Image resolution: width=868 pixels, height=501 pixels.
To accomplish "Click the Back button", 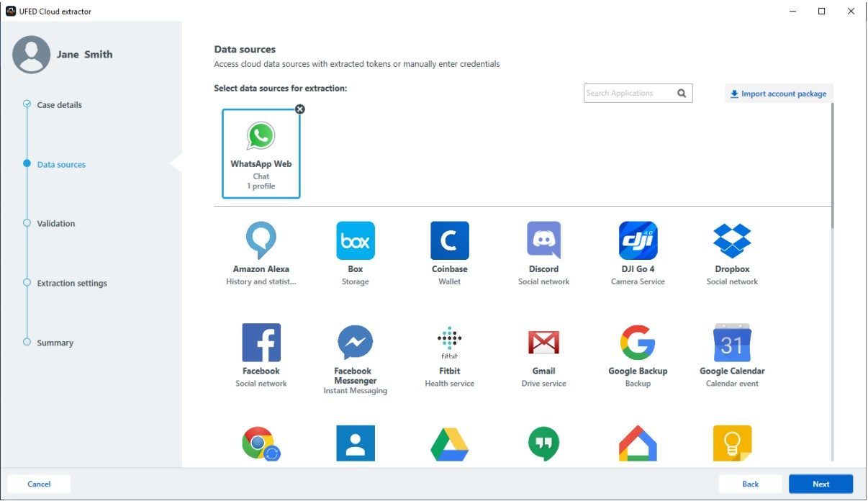I will (x=751, y=484).
